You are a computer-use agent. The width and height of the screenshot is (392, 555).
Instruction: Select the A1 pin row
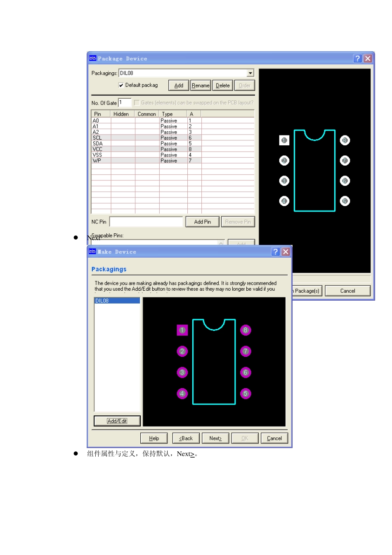(173, 126)
